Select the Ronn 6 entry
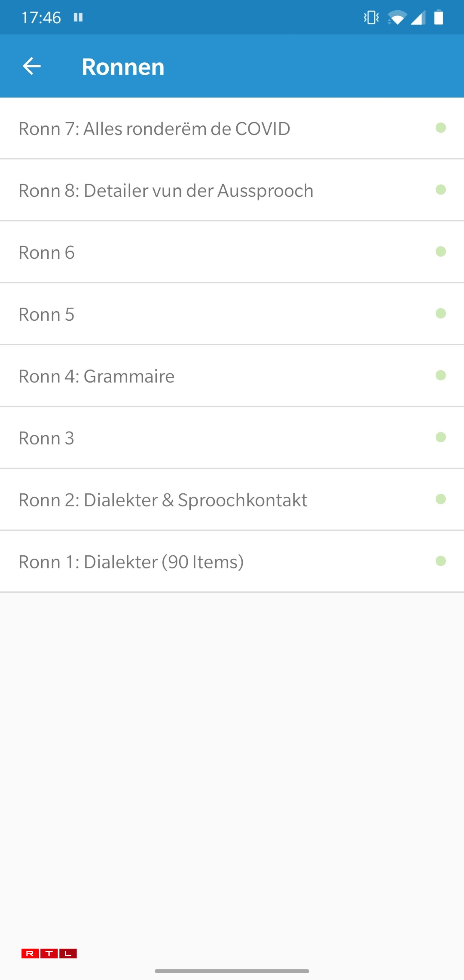This screenshot has width=464, height=980. [x=47, y=252]
